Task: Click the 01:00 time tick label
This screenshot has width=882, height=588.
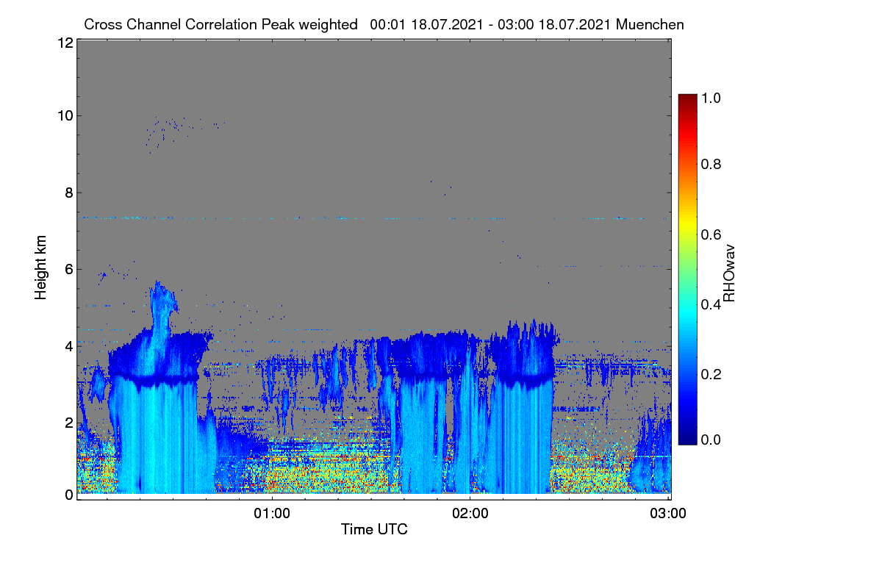Action: 272,513
